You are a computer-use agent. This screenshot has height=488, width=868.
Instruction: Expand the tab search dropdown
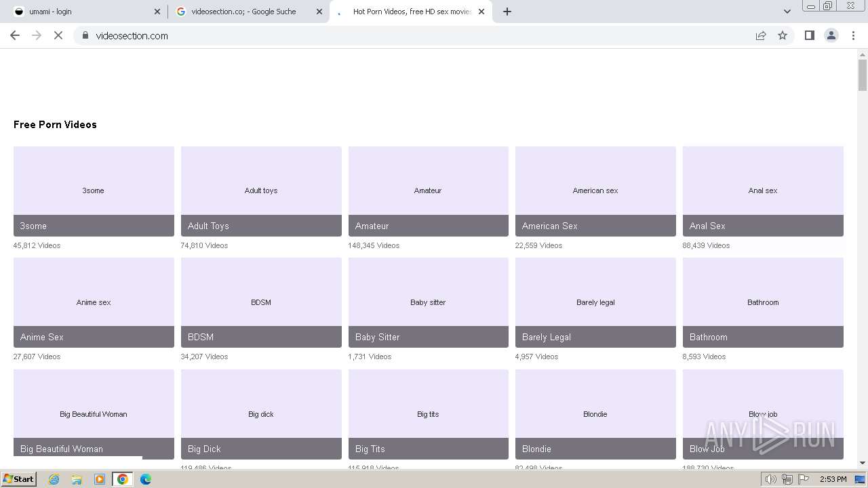click(x=787, y=12)
